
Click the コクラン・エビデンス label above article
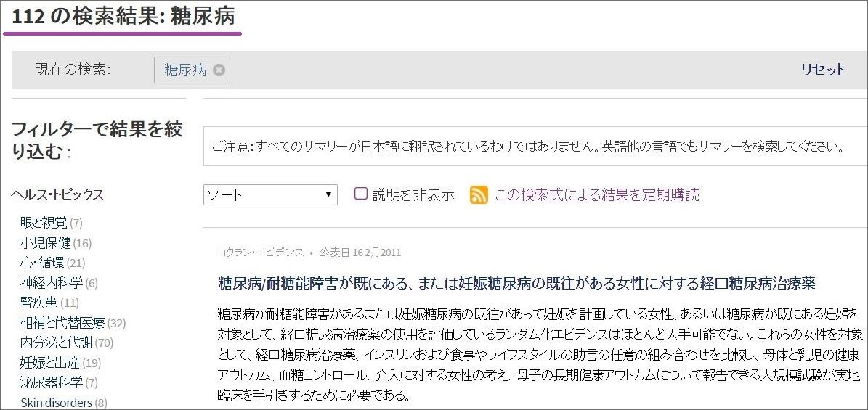coord(261,253)
